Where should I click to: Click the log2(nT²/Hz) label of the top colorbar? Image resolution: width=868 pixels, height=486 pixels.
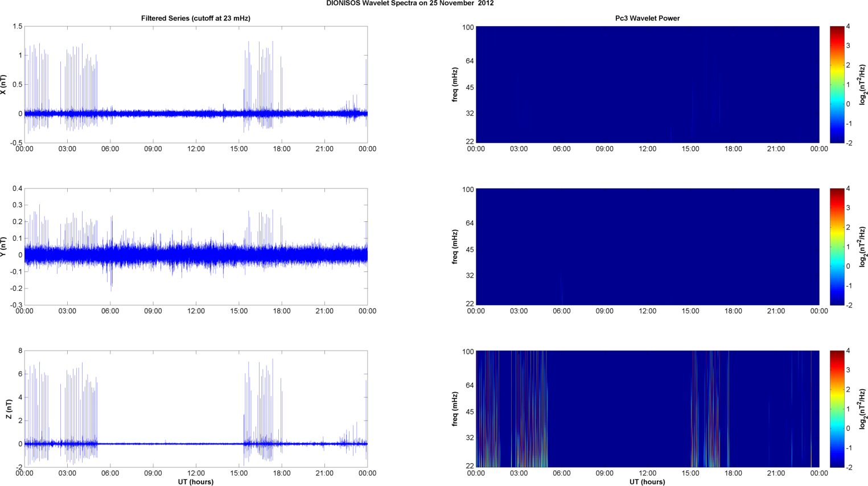pos(862,85)
